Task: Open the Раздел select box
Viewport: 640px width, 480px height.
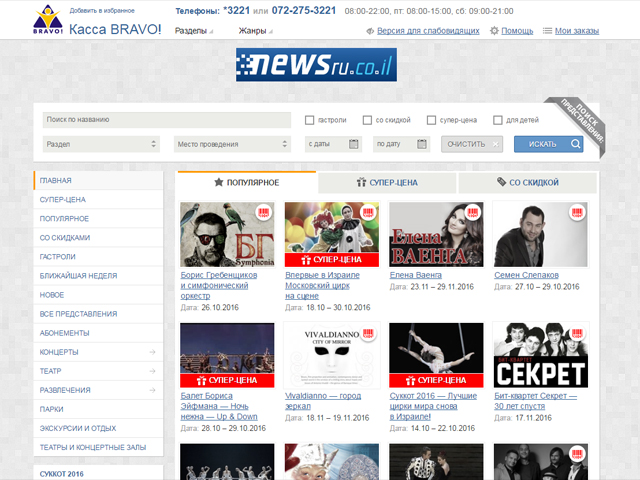Action: pyautogui.click(x=101, y=144)
